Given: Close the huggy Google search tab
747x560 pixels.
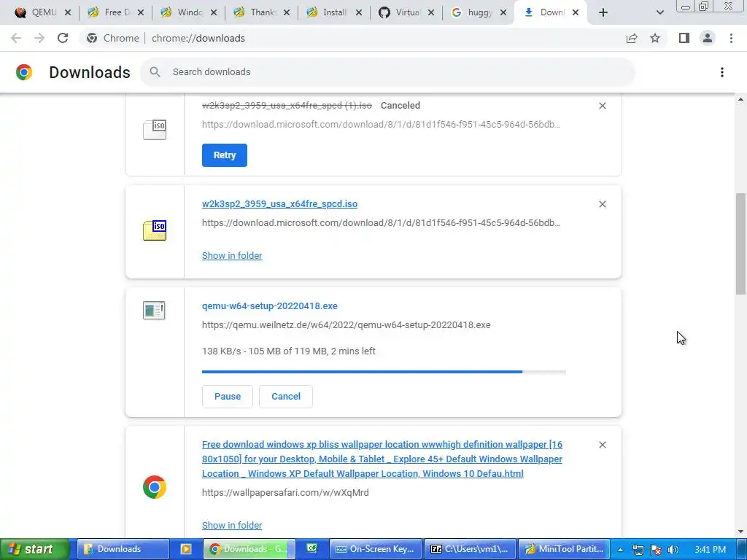Looking at the screenshot, I should 503,13.
